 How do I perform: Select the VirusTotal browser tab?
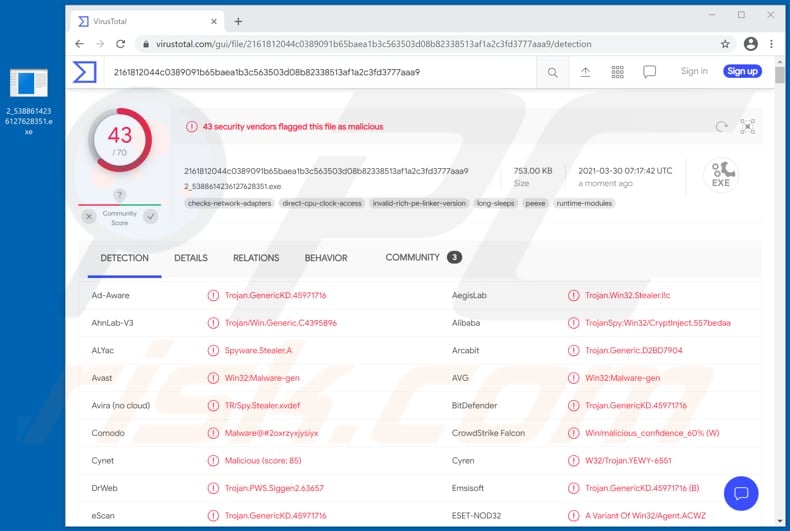(x=146, y=21)
